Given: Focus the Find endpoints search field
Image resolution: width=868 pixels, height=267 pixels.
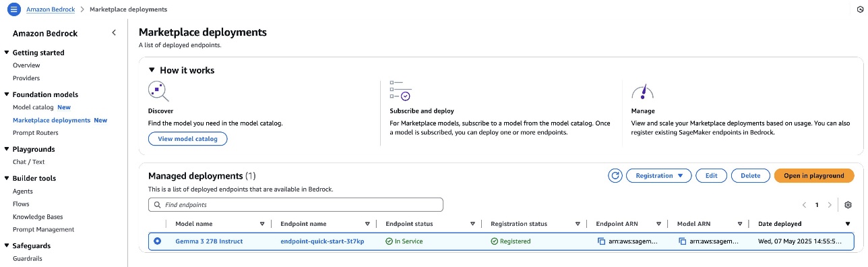Looking at the screenshot, I should 296,204.
